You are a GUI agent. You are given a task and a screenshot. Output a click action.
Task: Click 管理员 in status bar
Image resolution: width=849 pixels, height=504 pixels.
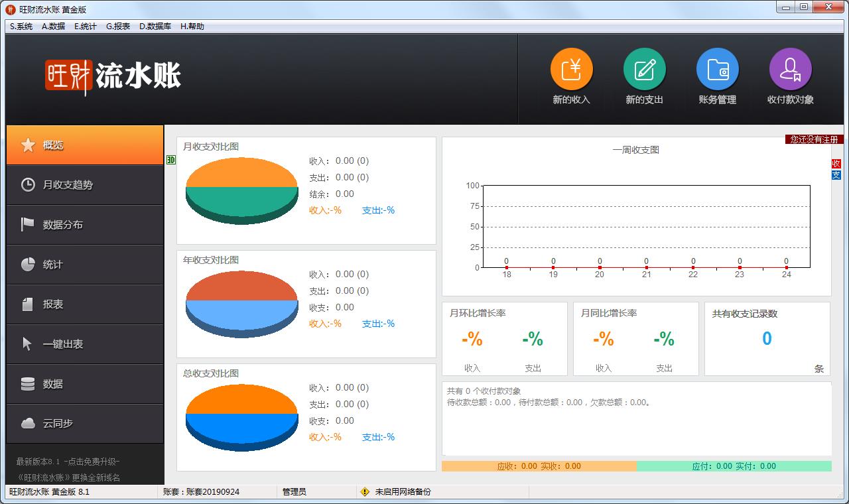[x=294, y=492]
